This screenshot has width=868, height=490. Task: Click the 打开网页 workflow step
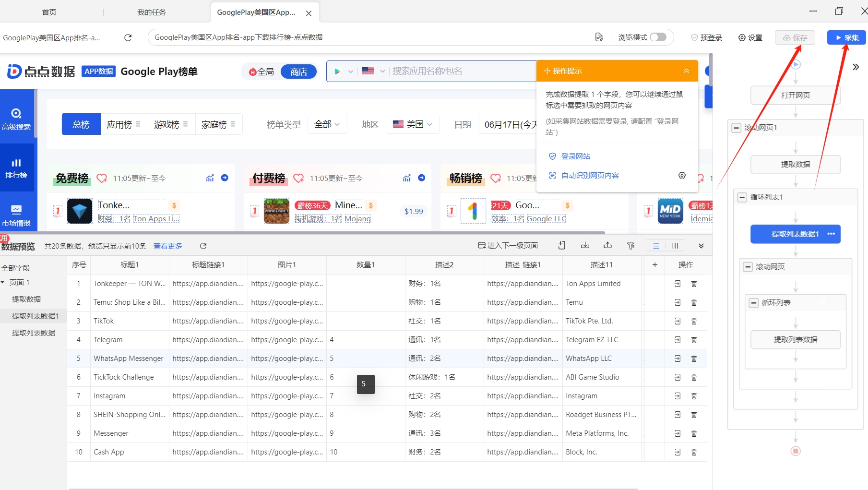795,95
